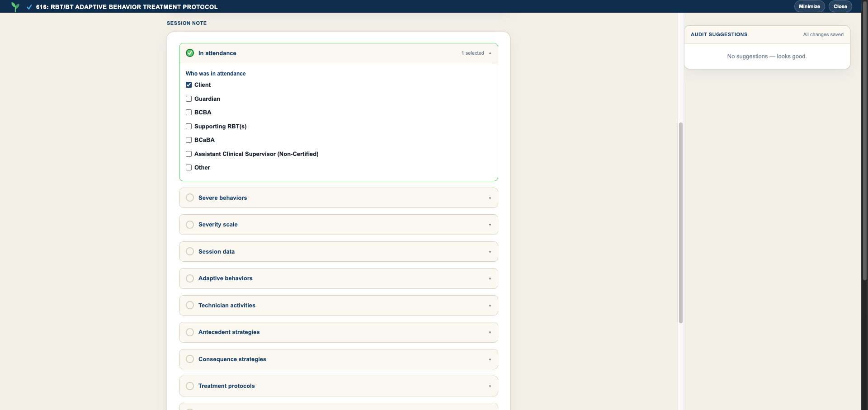
Task: Open the Session data section arrow
Action: click(490, 252)
